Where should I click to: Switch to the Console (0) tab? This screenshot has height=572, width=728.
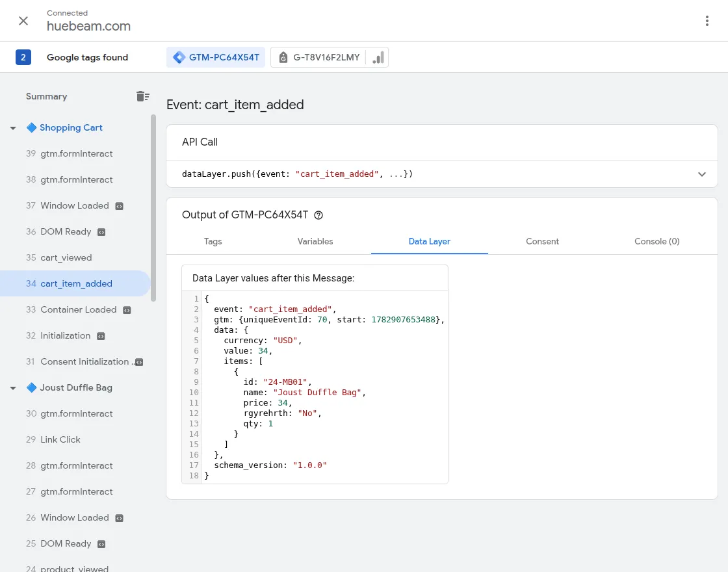[x=657, y=241]
